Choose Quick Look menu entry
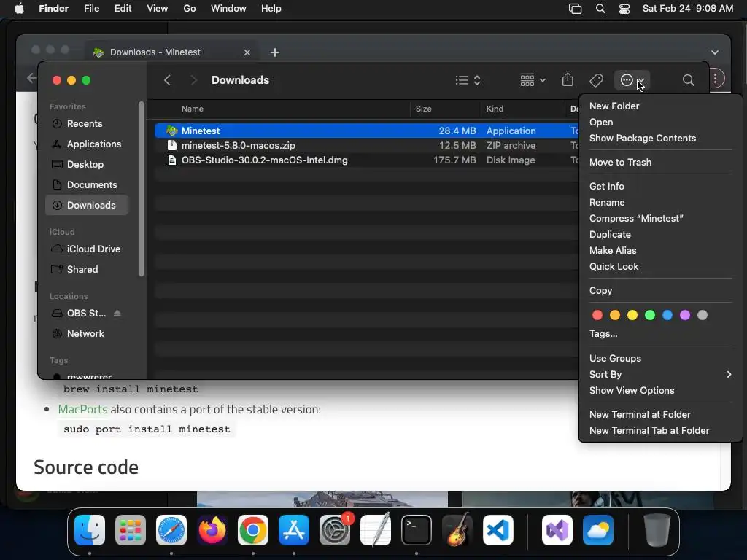The image size is (747, 560). click(x=660, y=267)
